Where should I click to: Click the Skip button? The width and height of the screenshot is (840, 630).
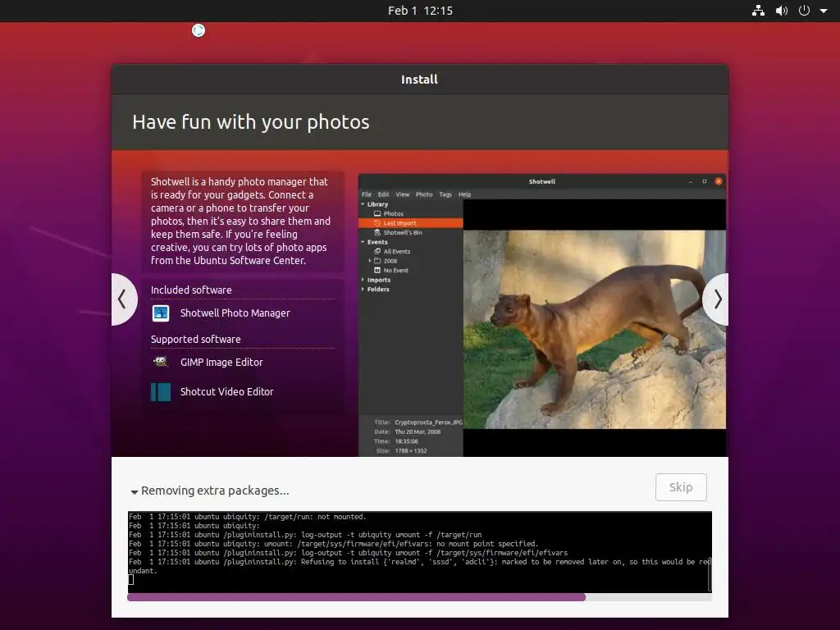[681, 487]
